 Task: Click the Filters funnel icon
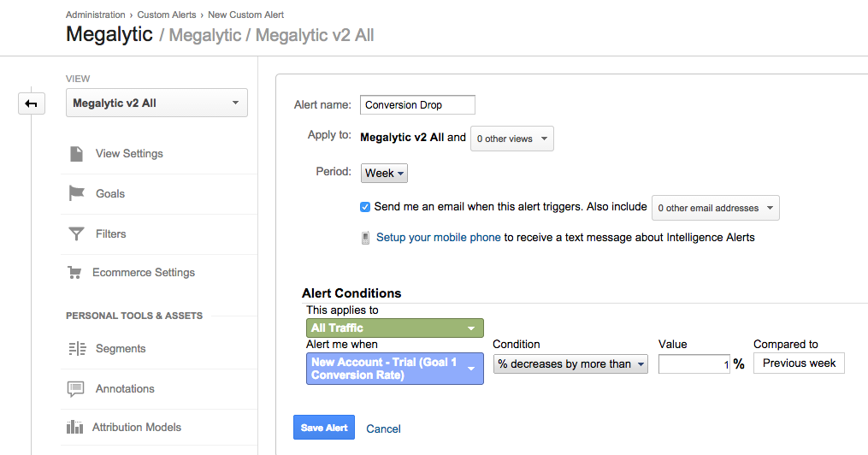(77, 233)
